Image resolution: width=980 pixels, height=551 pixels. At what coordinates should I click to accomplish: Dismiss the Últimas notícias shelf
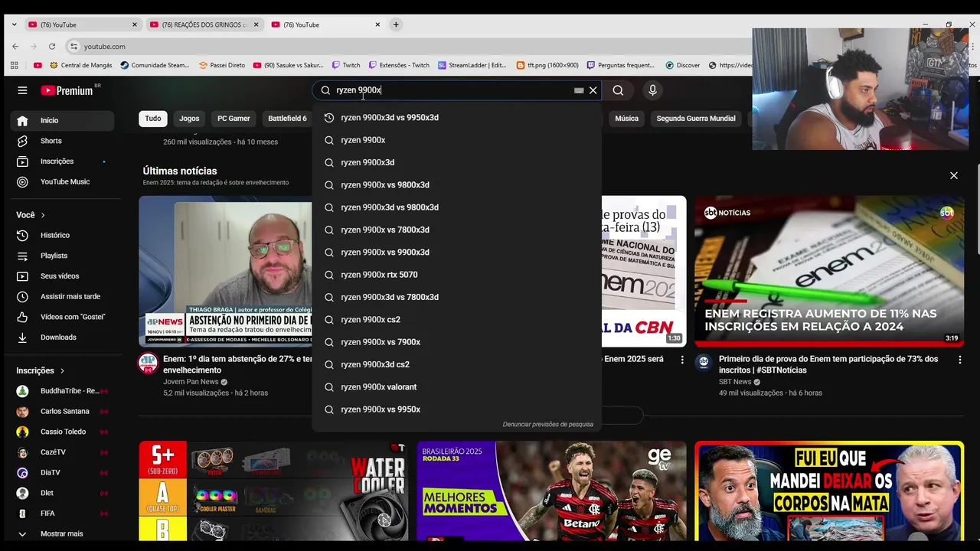(x=954, y=175)
